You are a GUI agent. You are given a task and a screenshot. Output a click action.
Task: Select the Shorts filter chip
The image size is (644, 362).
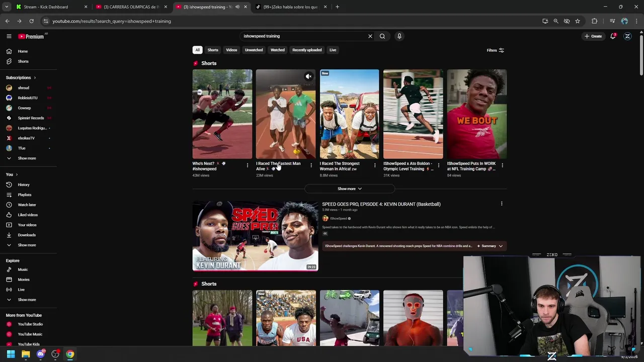pos(213,50)
